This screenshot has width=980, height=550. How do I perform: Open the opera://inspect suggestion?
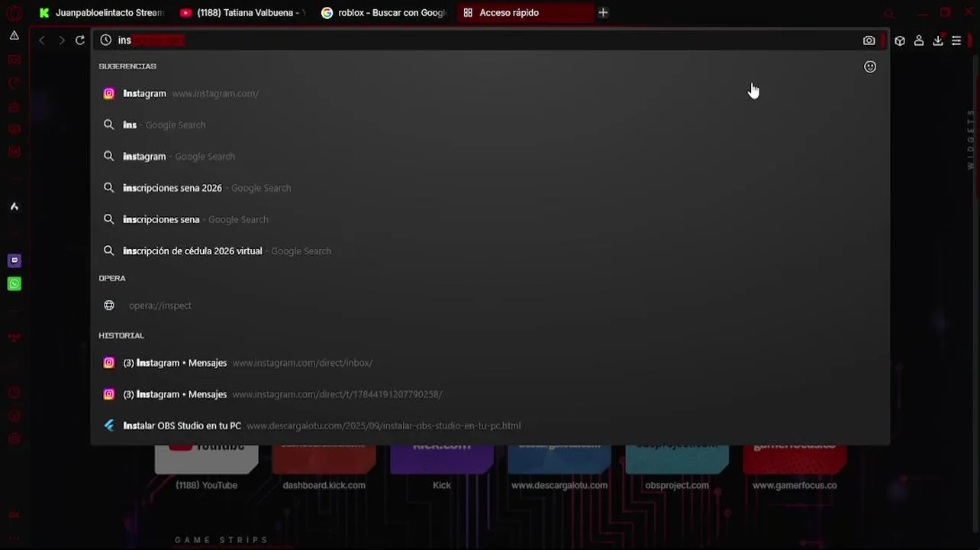(x=490, y=306)
